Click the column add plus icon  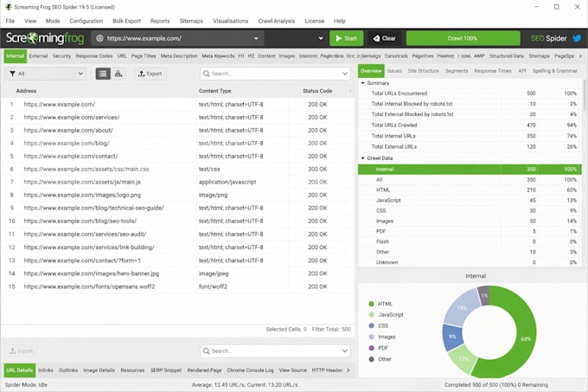(350, 91)
